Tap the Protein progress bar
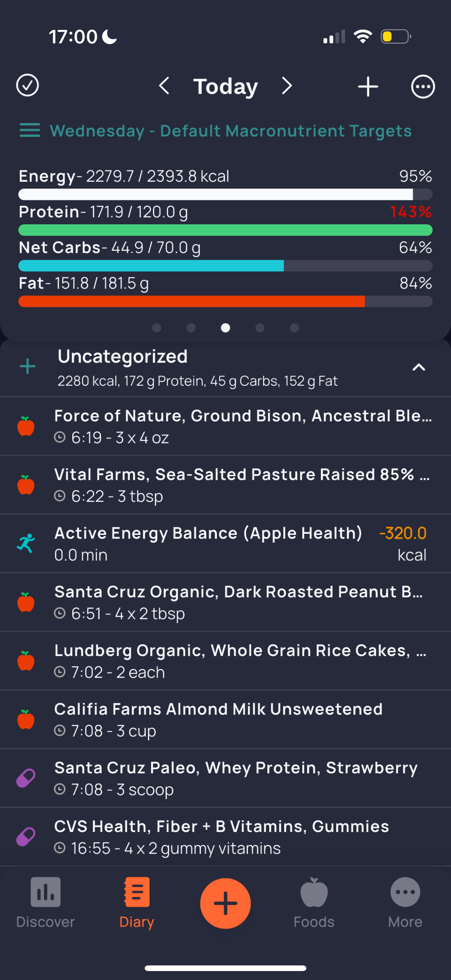Image resolution: width=451 pixels, height=980 pixels. (225, 230)
